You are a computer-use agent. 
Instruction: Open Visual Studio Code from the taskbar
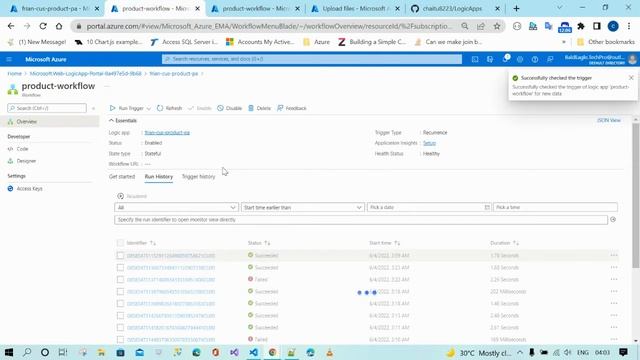point(253,352)
